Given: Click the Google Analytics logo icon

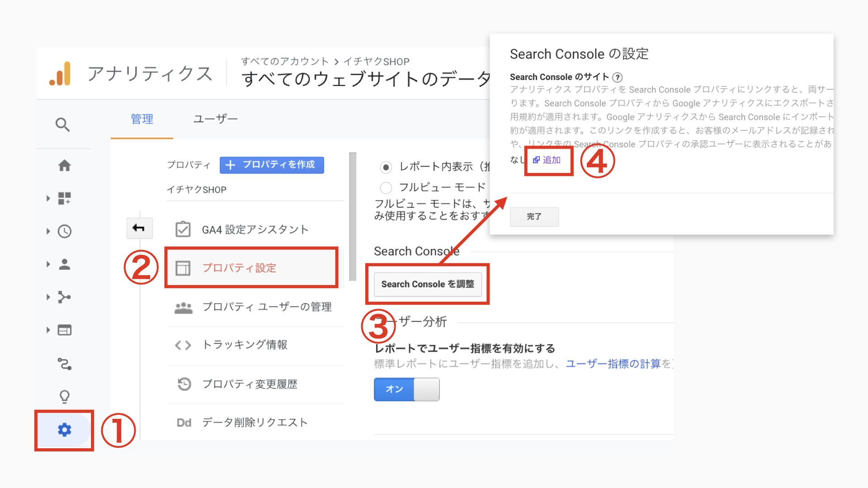Looking at the screenshot, I should click(60, 74).
